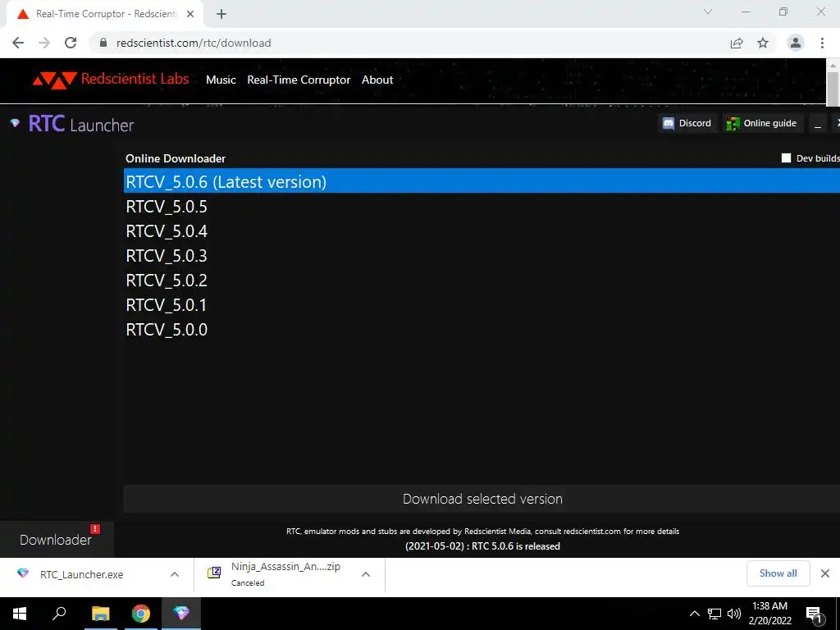Viewport: 840px width, 630px height.
Task: Open the Music menu item
Action: [221, 80]
